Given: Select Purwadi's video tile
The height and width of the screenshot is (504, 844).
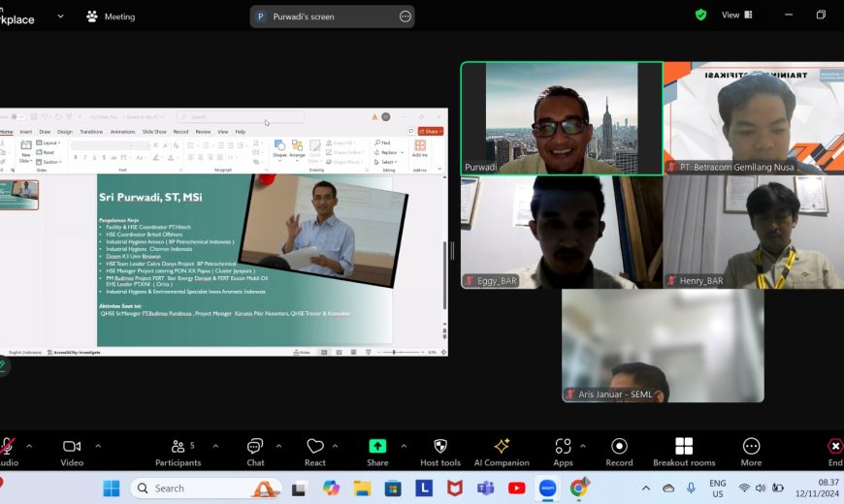Looking at the screenshot, I should coord(562,118).
